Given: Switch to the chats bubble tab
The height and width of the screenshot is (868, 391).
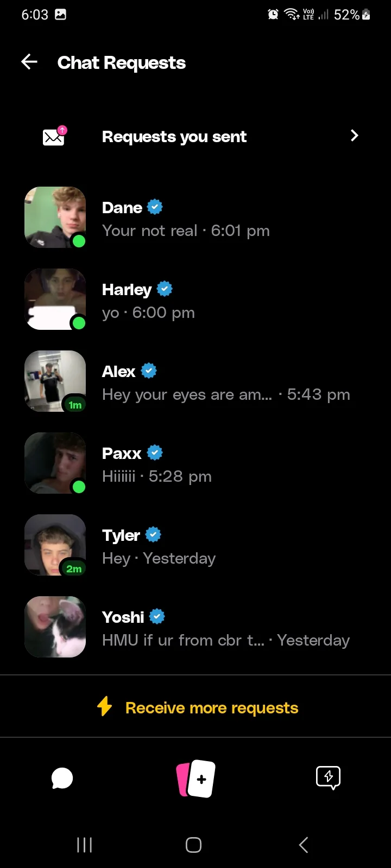Looking at the screenshot, I should (x=62, y=778).
